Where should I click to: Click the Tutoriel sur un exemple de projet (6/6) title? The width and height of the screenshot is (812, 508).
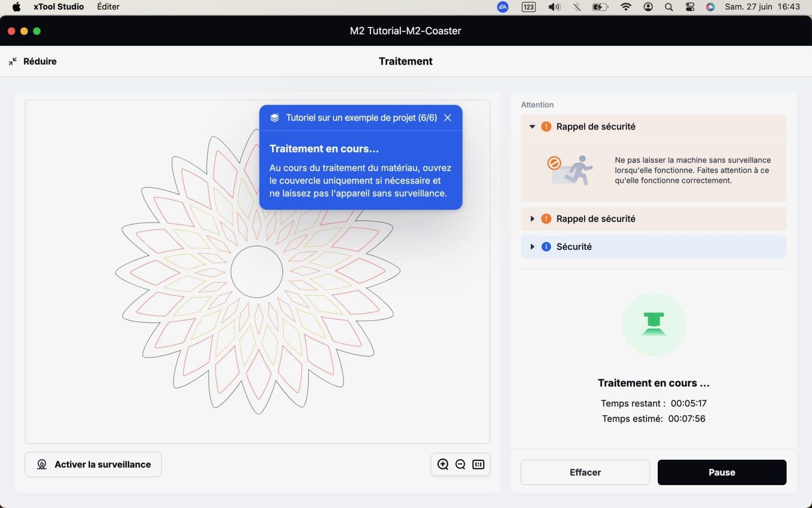tap(361, 118)
